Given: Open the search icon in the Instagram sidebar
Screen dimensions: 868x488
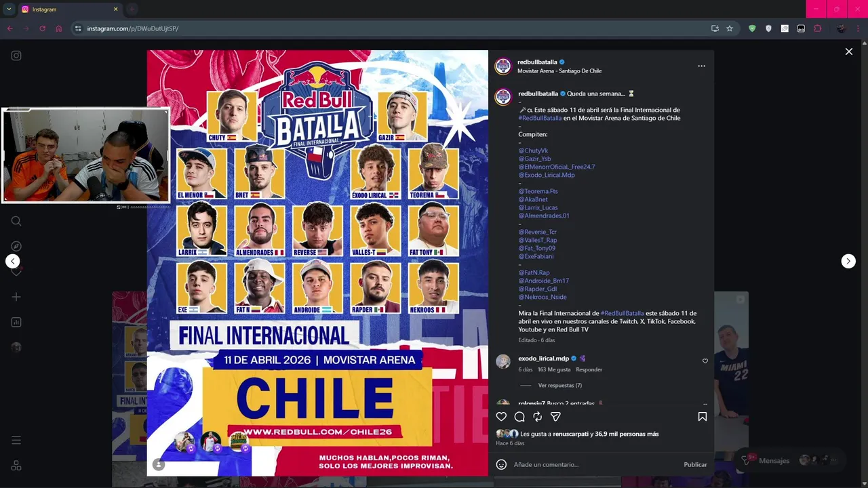Looking at the screenshot, I should coord(16,221).
